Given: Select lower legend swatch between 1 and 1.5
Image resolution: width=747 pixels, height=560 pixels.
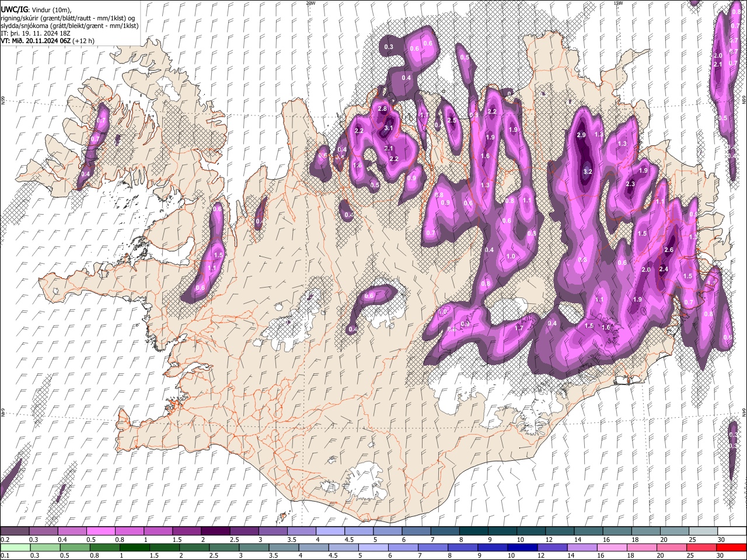Looking at the screenshot, I should 135,548.
